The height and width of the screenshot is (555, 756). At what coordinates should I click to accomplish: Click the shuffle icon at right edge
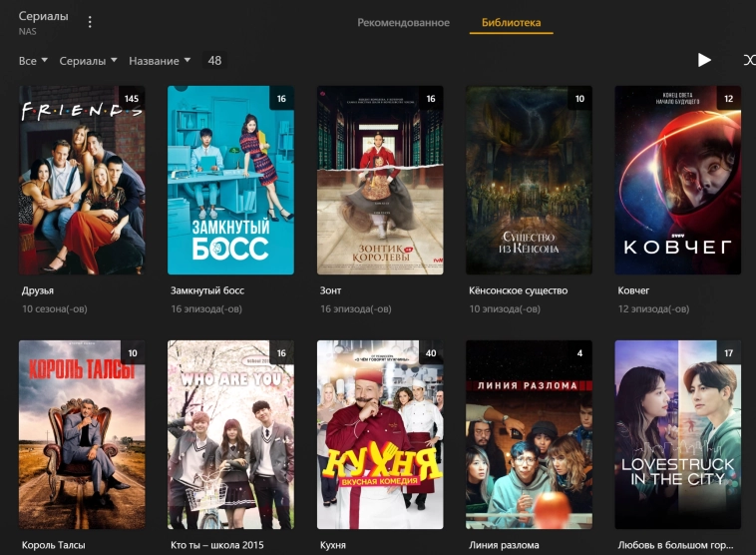click(x=750, y=60)
